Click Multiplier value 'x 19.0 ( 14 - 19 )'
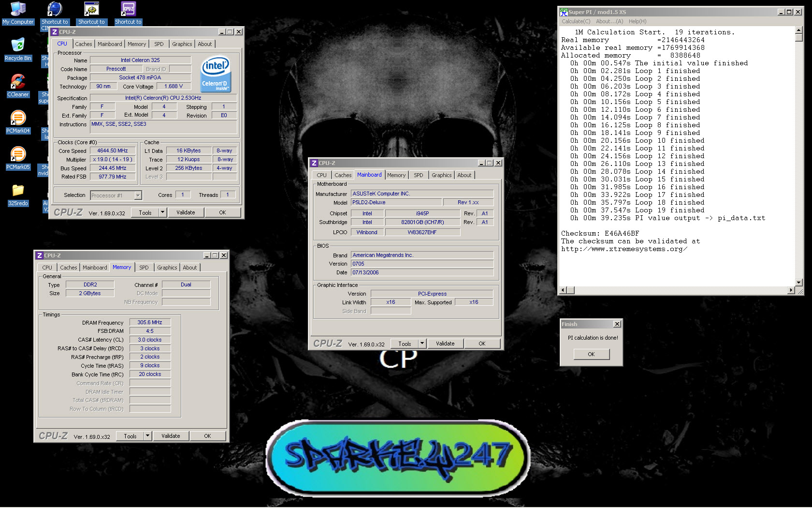812x508 pixels. [x=113, y=159]
